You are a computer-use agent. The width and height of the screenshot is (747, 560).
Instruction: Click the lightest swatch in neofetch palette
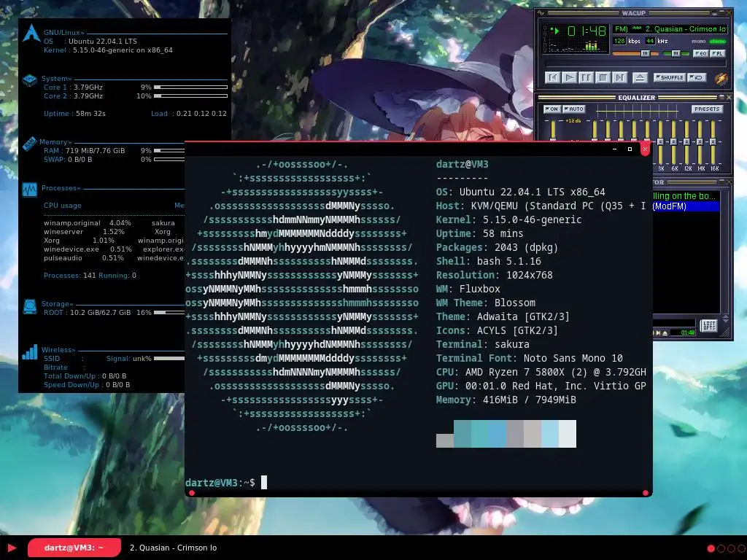click(568, 434)
